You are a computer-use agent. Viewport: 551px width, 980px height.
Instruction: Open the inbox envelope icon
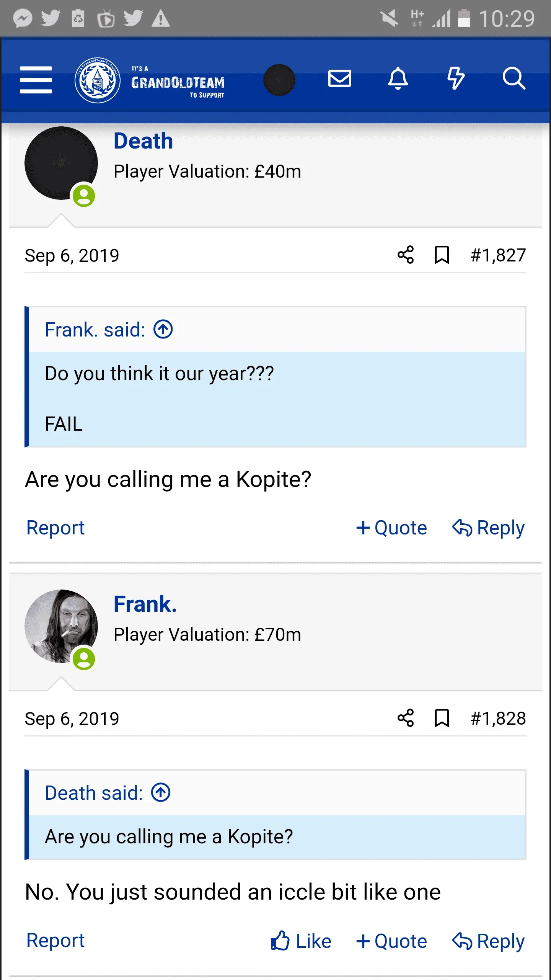click(x=339, y=79)
